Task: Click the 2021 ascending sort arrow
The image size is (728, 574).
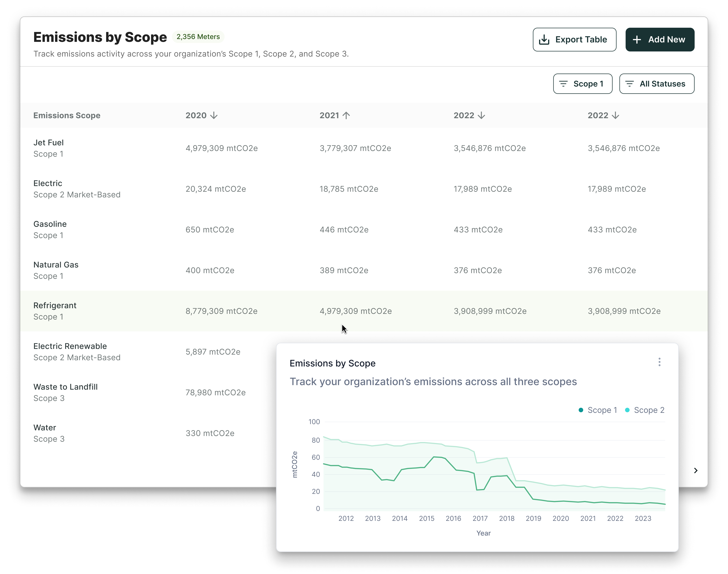Action: pos(346,115)
